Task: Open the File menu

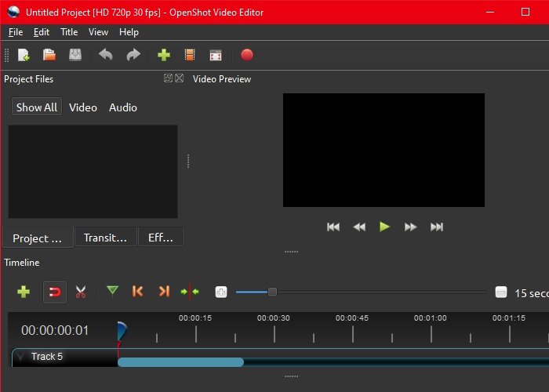Action: pos(16,32)
